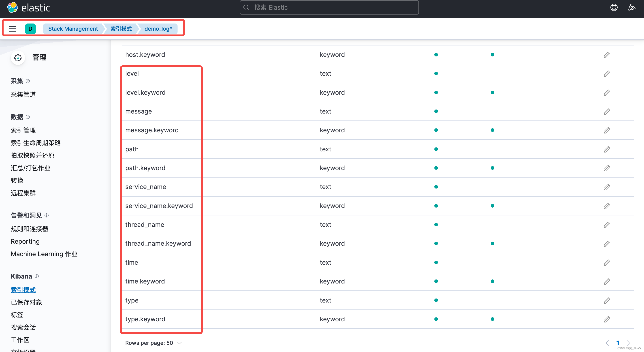
Task: Expand 管理 settings gear section
Action: [x=17, y=57]
